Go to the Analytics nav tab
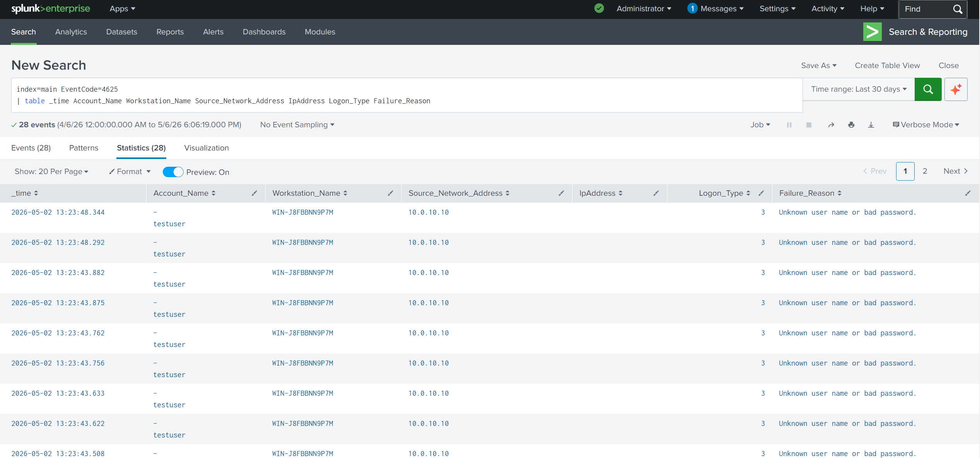Screen dimensions: 980x458 71,32
